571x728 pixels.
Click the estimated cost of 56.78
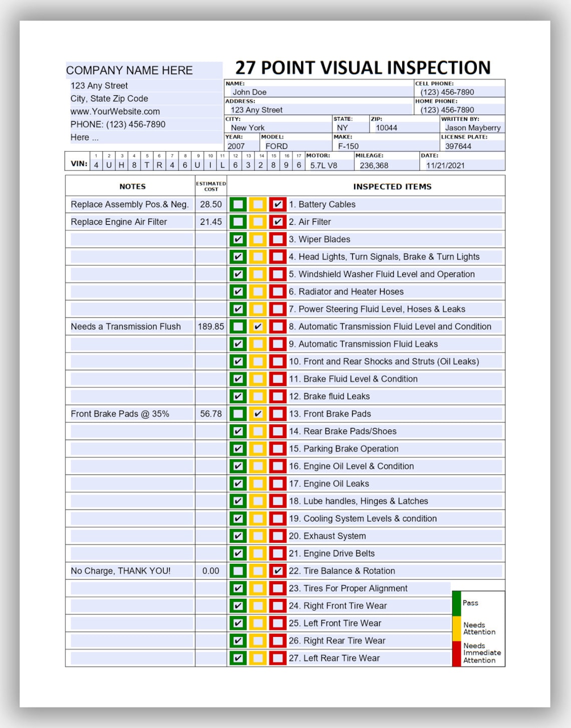pyautogui.click(x=210, y=414)
